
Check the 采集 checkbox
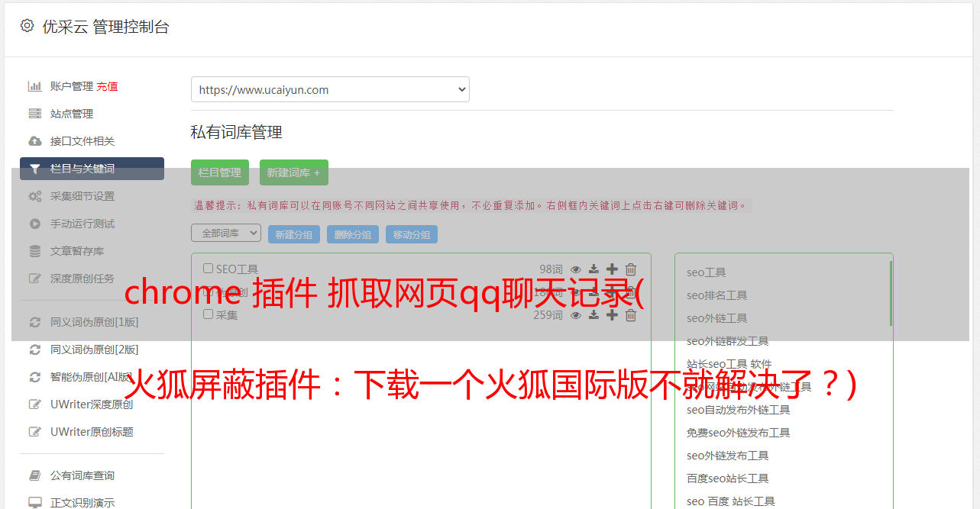(x=208, y=314)
